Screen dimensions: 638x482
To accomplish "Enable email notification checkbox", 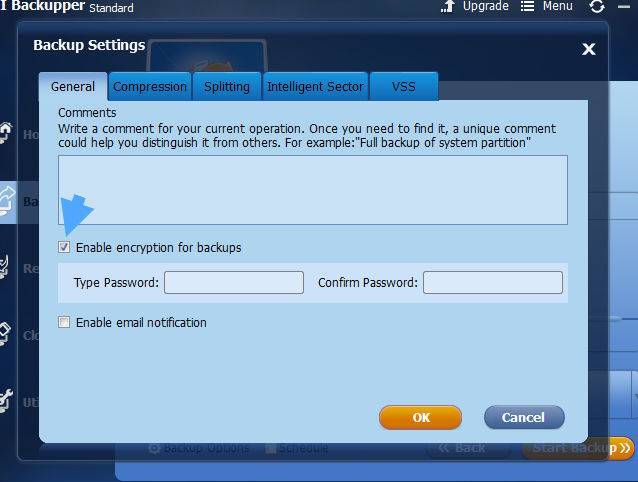I will (64, 323).
